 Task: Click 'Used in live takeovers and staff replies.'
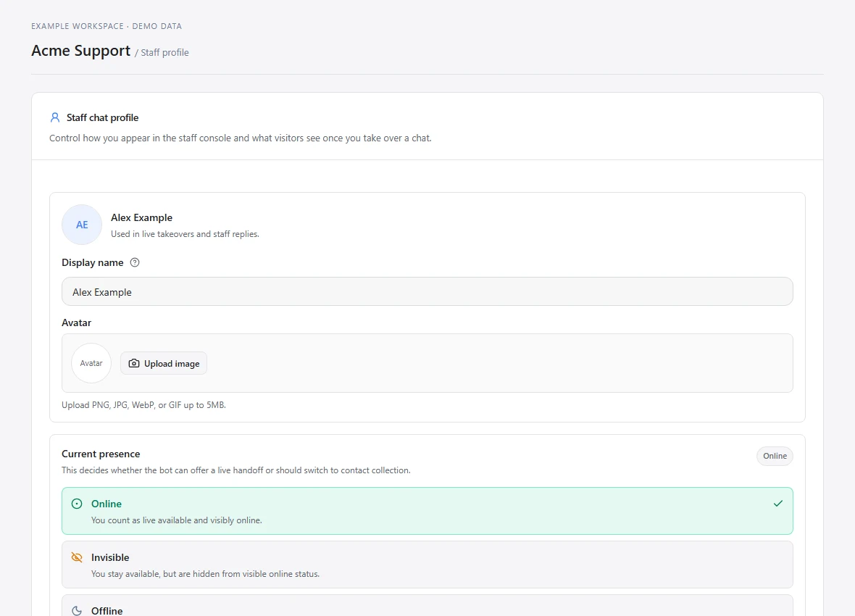click(185, 234)
